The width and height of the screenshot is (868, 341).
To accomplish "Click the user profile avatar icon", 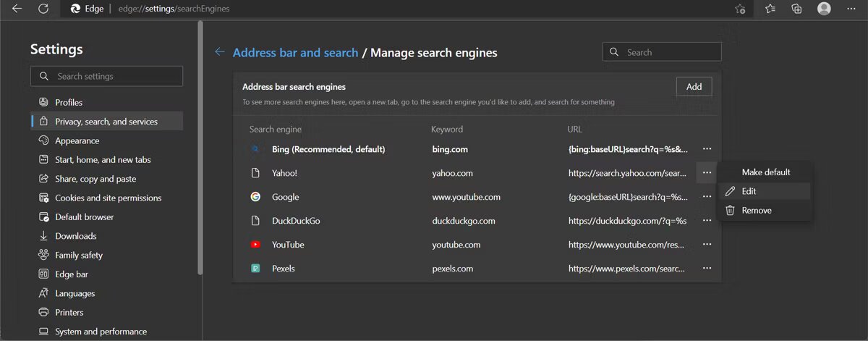I will (x=824, y=9).
